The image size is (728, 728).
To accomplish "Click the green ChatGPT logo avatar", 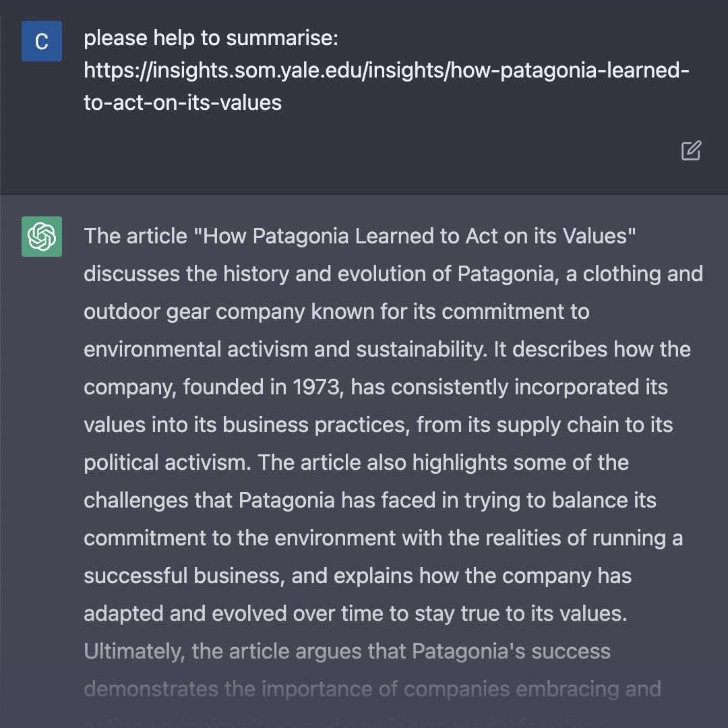I will (42, 237).
